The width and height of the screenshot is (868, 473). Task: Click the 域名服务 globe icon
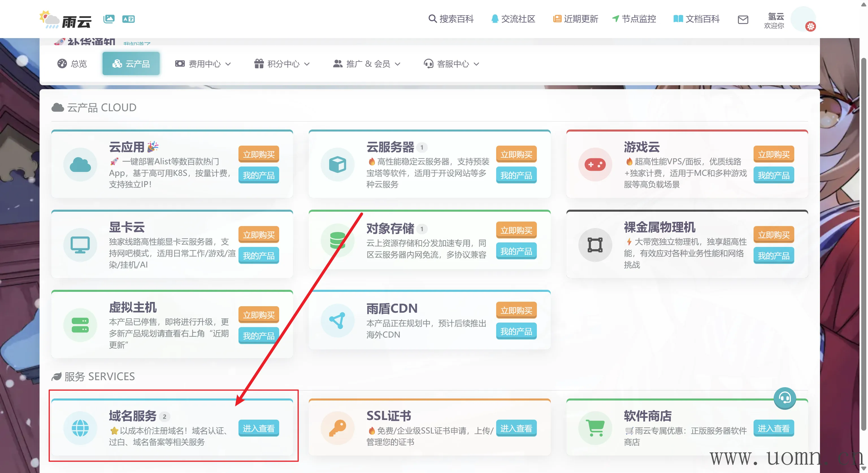coord(80,428)
